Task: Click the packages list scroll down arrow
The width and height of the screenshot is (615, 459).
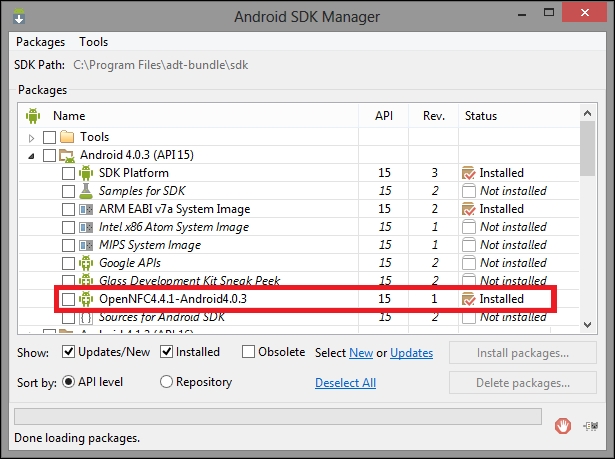Action: (x=588, y=324)
